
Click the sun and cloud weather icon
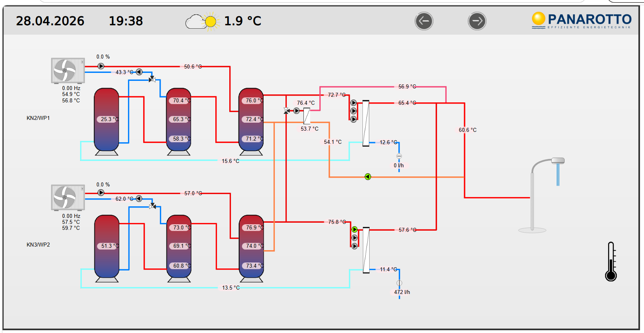pos(203,22)
